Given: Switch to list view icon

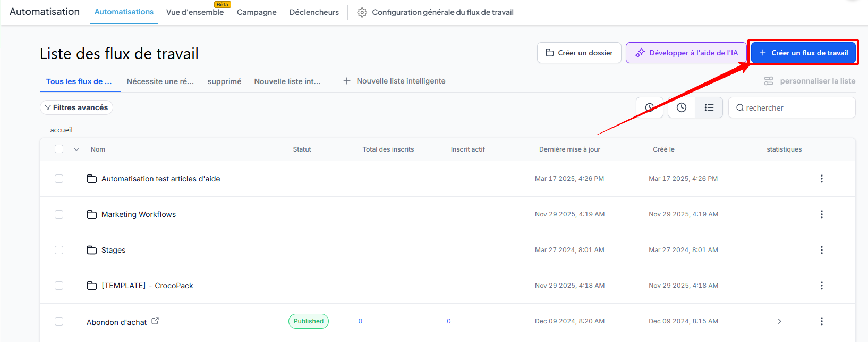Looking at the screenshot, I should click(709, 107).
